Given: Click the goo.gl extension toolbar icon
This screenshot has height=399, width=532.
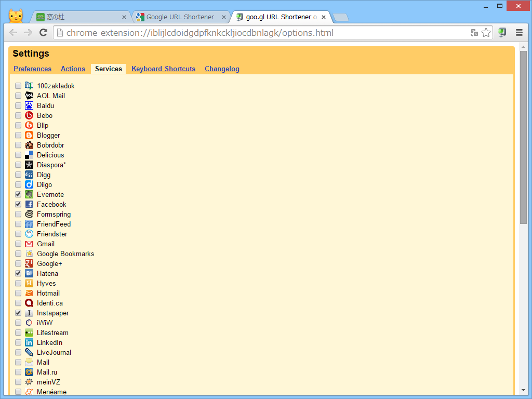Looking at the screenshot, I should pyautogui.click(x=502, y=33).
